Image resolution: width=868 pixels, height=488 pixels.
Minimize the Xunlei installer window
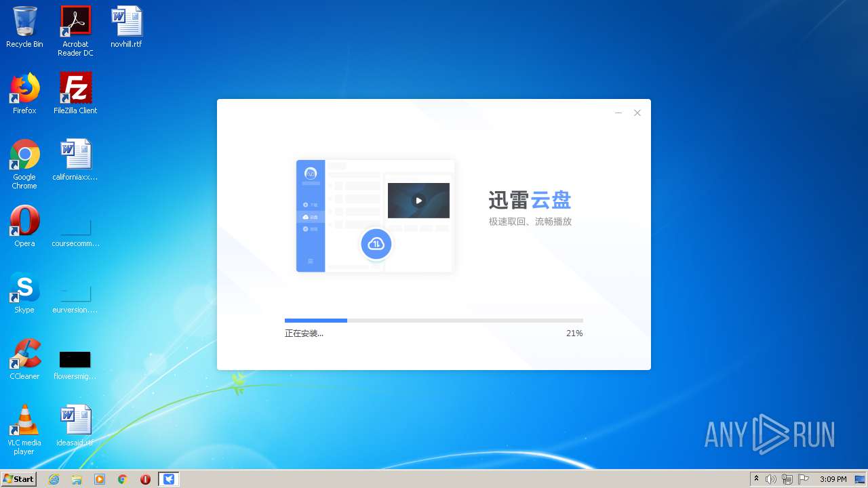tap(618, 113)
